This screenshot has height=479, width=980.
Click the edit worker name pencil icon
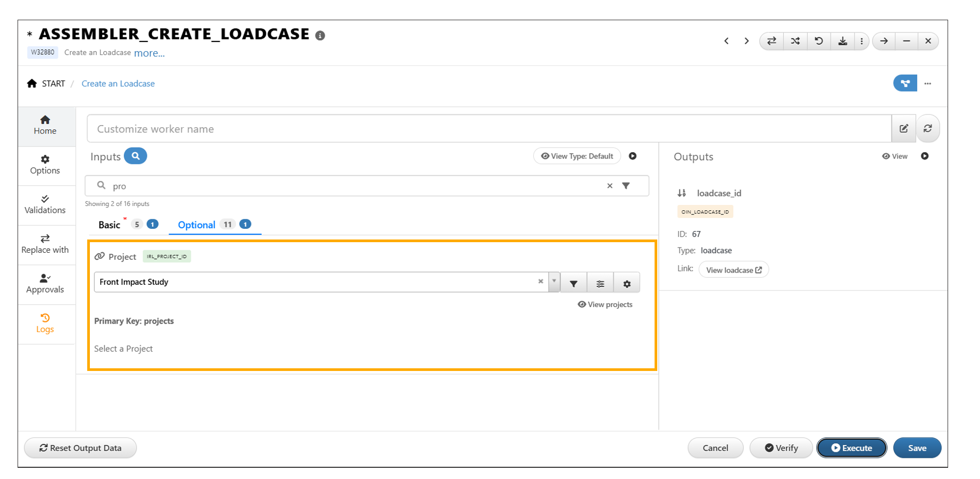(x=903, y=129)
